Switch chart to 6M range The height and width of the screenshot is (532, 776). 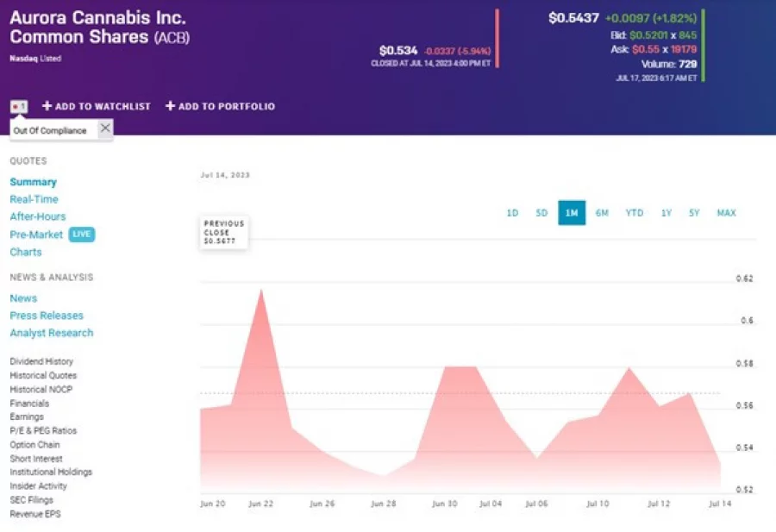pyautogui.click(x=602, y=213)
